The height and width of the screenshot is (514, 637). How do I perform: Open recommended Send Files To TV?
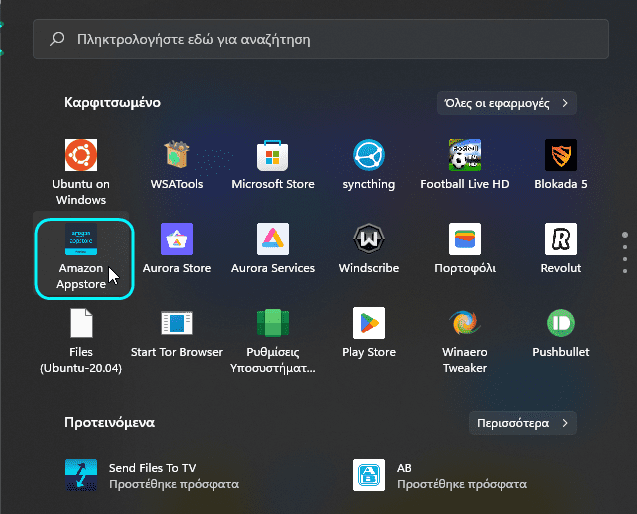point(152,475)
